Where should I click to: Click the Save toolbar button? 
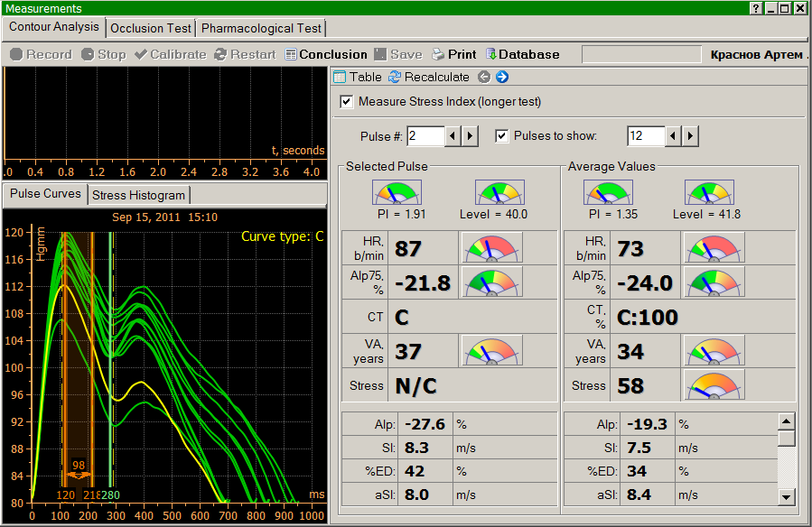coord(398,54)
